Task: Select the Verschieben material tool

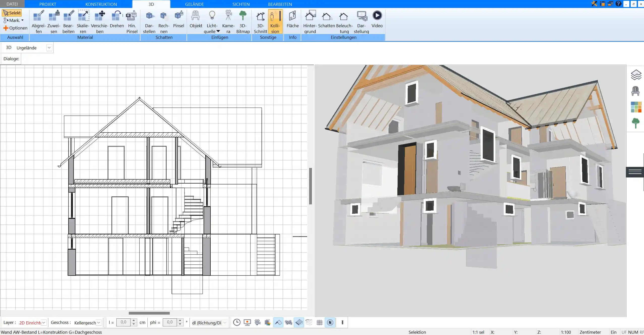Action: (x=100, y=22)
